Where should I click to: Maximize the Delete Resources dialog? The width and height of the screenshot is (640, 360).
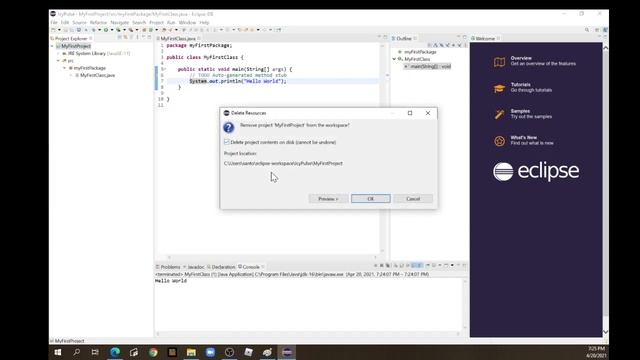point(410,113)
